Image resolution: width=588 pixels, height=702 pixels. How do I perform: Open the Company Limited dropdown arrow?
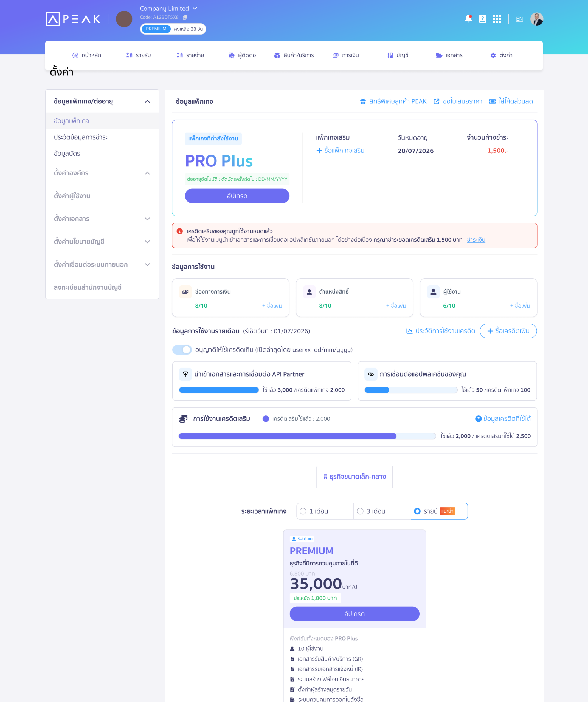[x=195, y=8]
